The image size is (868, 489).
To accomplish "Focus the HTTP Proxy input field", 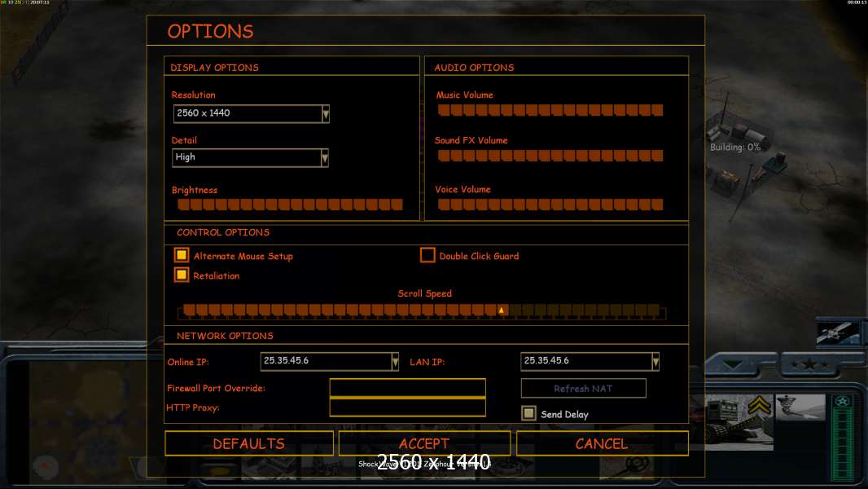I will 407,407.
